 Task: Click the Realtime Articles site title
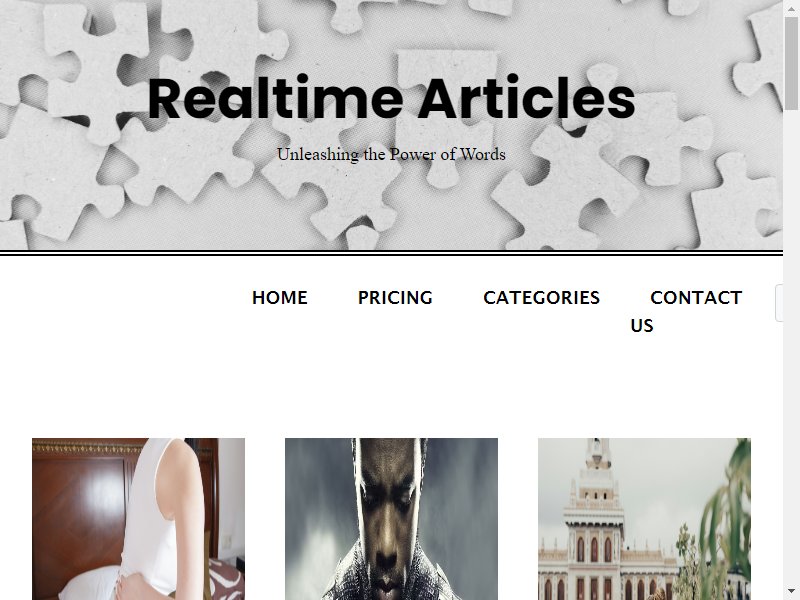[x=391, y=98]
